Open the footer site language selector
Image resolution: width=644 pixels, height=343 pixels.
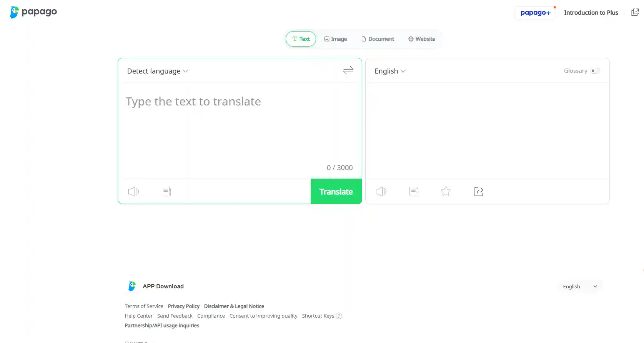(580, 286)
